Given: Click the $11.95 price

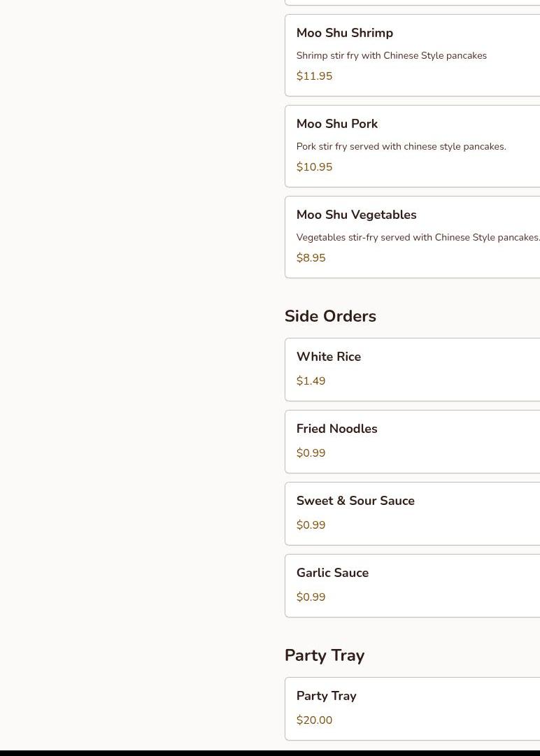Looking at the screenshot, I should pyautogui.click(x=314, y=76).
